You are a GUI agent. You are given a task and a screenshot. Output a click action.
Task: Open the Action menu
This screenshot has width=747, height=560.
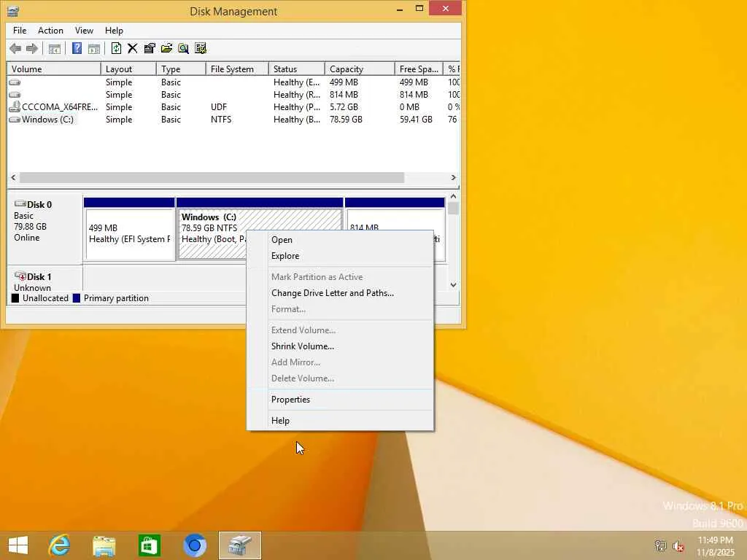(50, 31)
